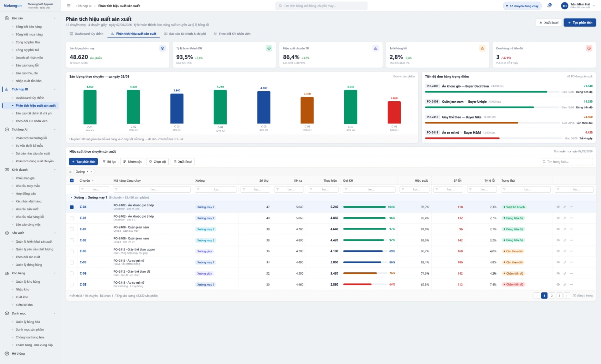Remove the Xưởng grouping chip
Screen dimensions: 601x364
coord(91,172)
